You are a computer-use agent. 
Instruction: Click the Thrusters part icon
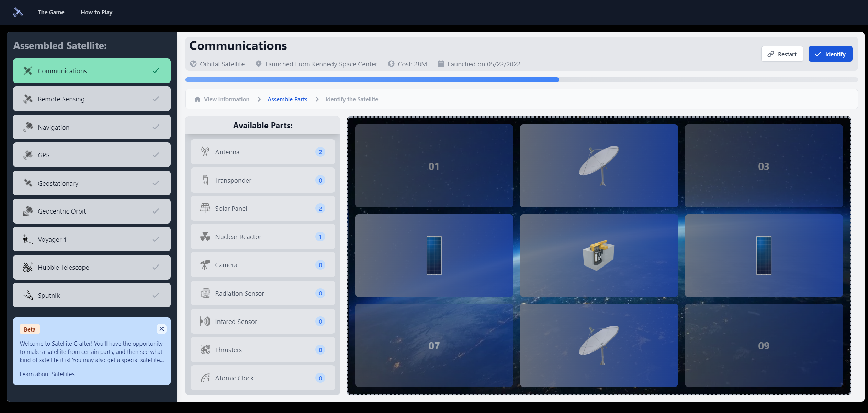pos(205,350)
